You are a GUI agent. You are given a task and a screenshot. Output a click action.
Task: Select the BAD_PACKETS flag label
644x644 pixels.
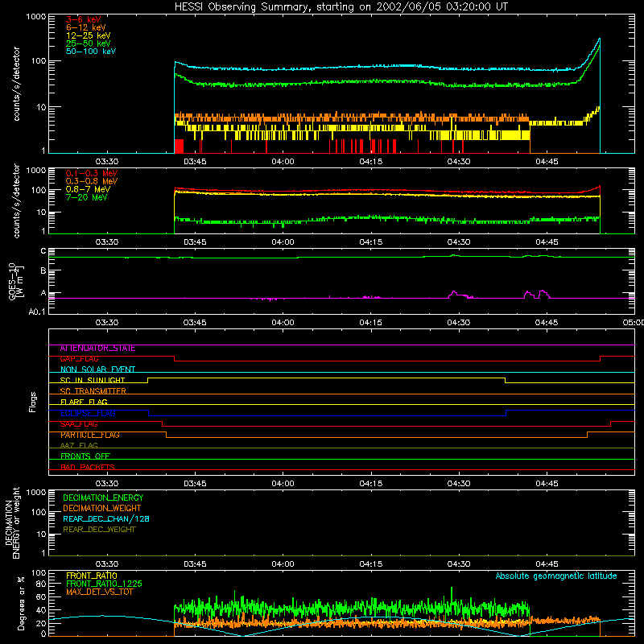(88, 467)
